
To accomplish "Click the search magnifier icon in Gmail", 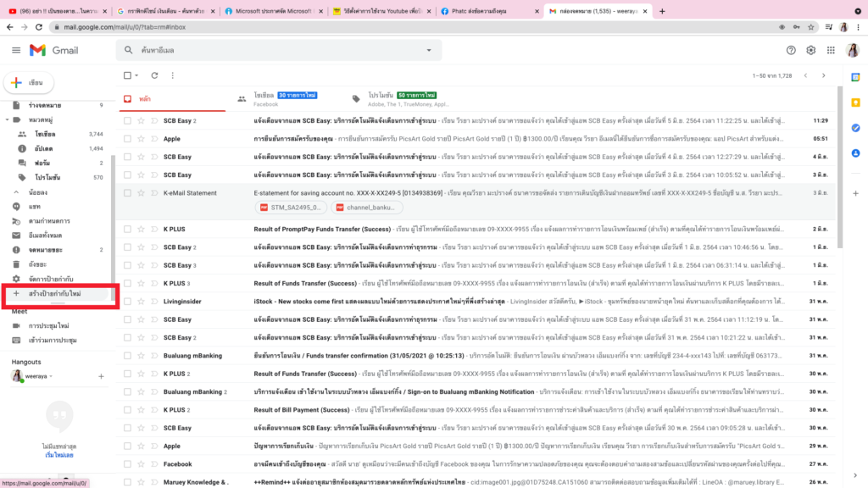I will tap(129, 50).
